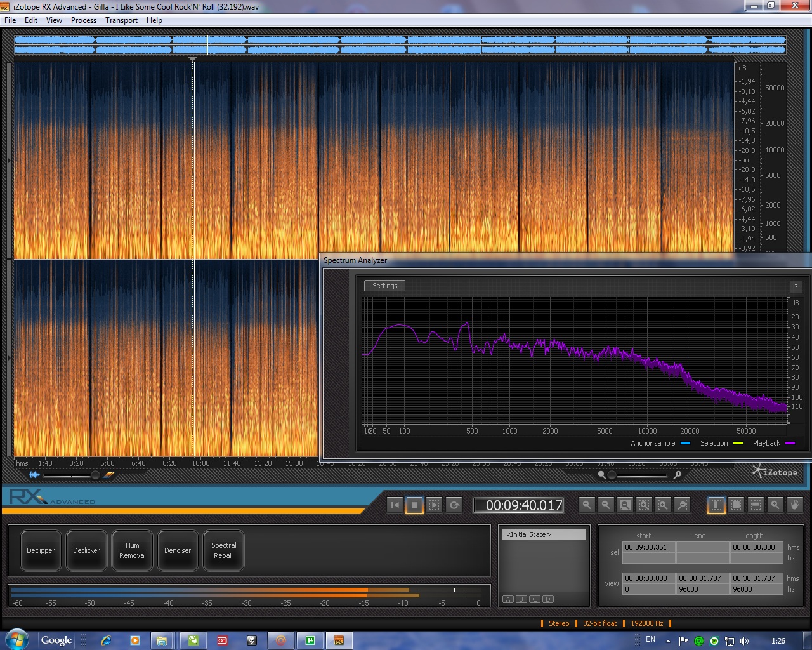Click the iZotope RX taskbar button
The height and width of the screenshot is (650, 812).
coord(339,640)
